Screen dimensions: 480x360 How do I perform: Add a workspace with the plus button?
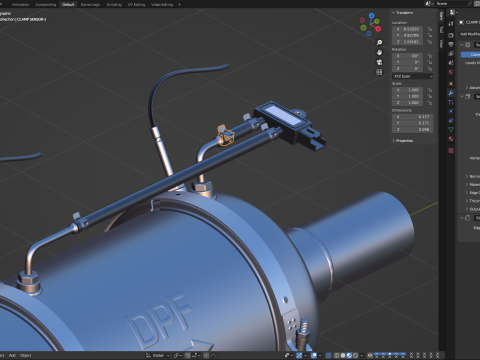tap(179, 4)
